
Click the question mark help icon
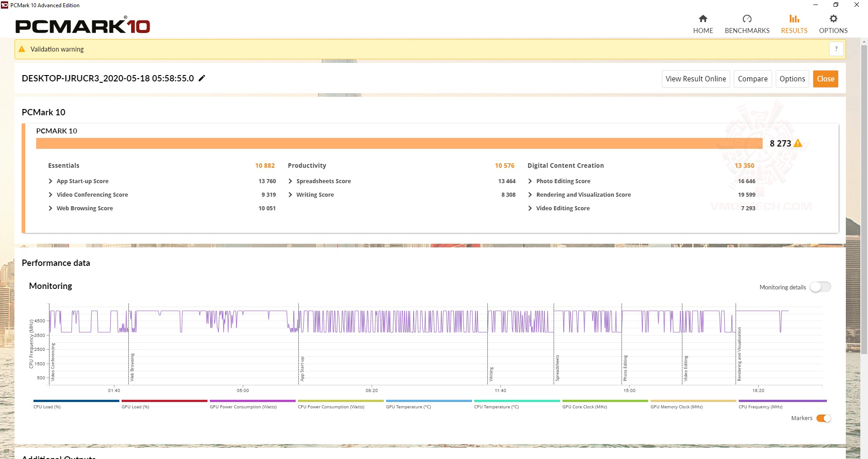tap(836, 49)
